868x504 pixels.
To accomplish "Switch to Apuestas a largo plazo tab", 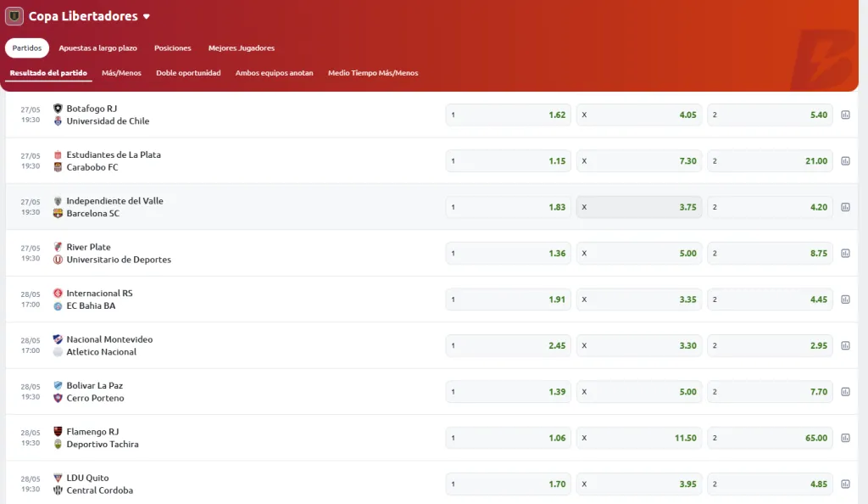I will click(x=97, y=48).
